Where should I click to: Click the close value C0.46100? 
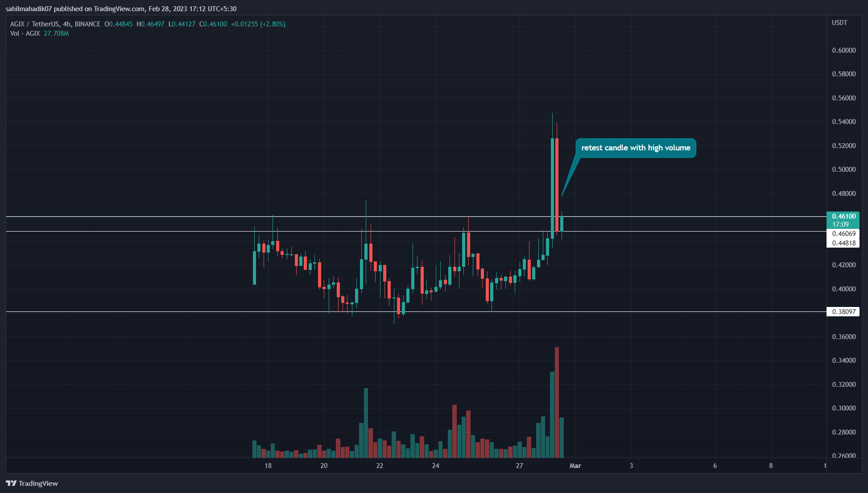pyautogui.click(x=213, y=24)
